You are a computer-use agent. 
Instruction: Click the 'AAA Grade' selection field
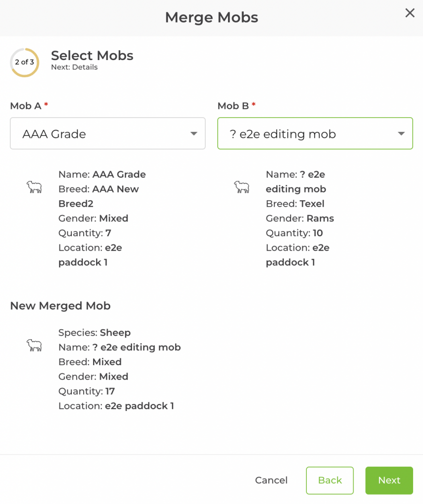[98, 133]
